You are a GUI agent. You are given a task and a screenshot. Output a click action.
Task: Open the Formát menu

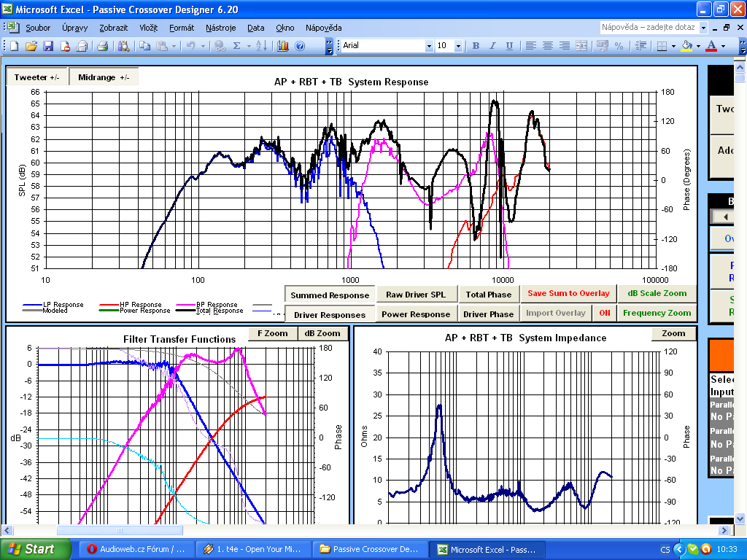(182, 28)
